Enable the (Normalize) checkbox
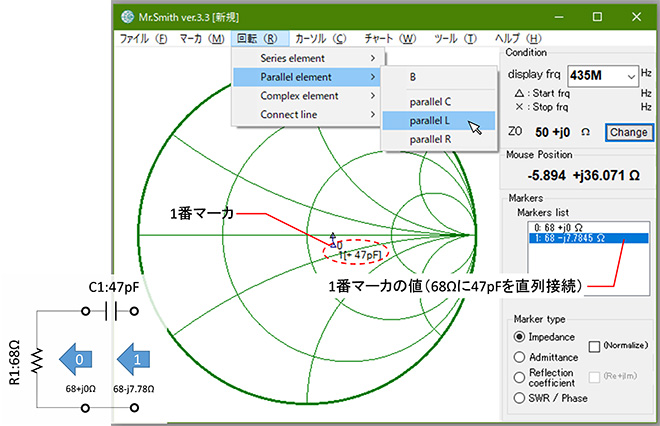 (594, 346)
